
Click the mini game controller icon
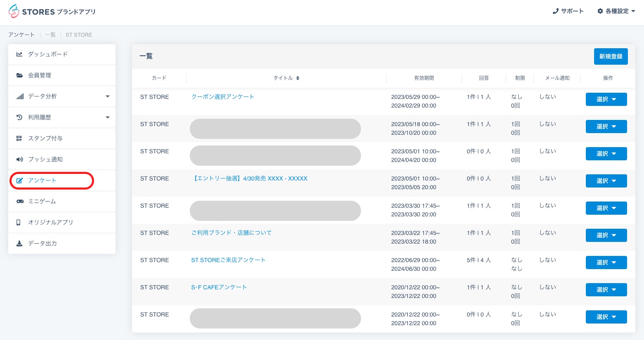(x=19, y=202)
